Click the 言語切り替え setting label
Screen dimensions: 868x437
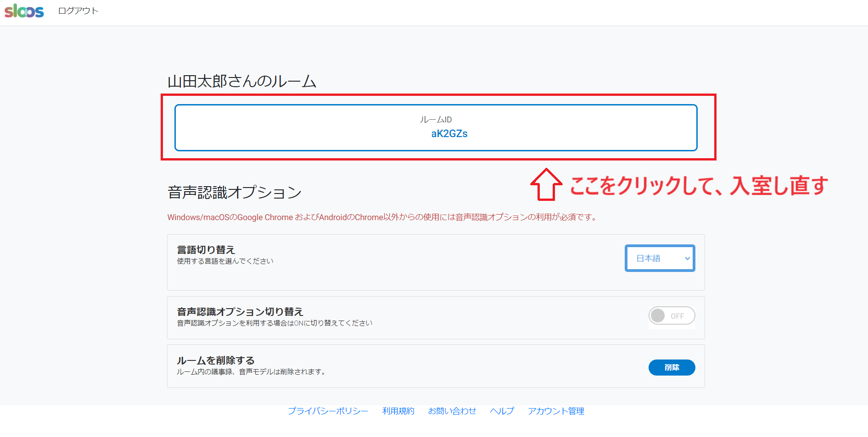click(206, 250)
